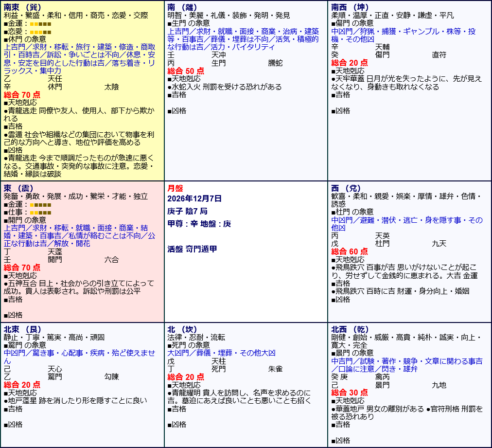Click the 死門 の象意 heading
Viewport: 492px width, 448px height.
(188, 345)
